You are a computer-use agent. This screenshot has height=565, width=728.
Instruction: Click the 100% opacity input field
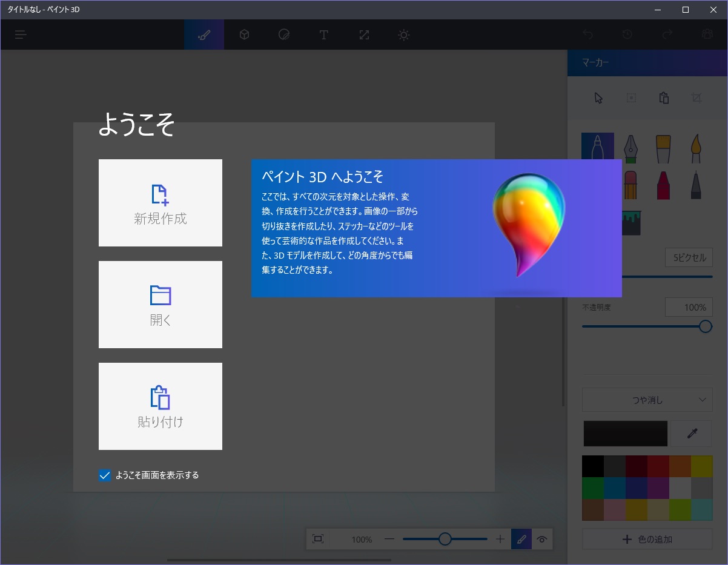(689, 307)
